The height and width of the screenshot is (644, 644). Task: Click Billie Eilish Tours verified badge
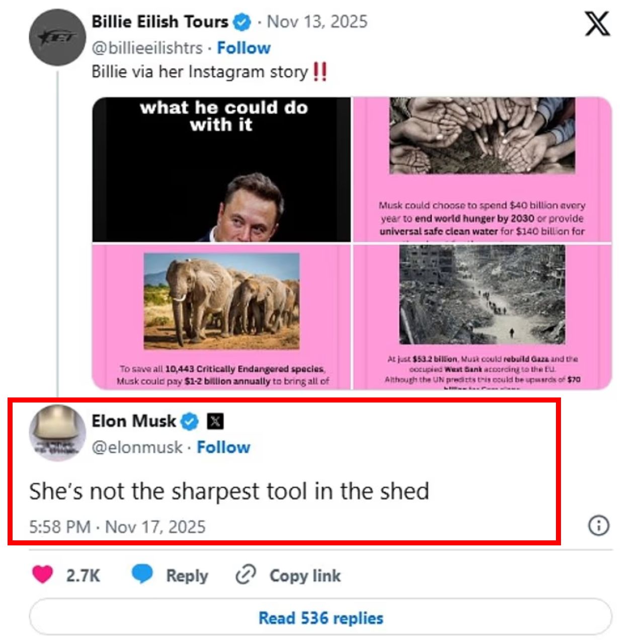tap(242, 22)
